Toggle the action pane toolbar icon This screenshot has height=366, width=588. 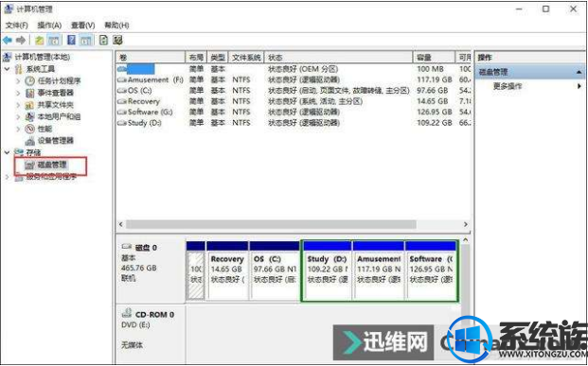[85, 40]
